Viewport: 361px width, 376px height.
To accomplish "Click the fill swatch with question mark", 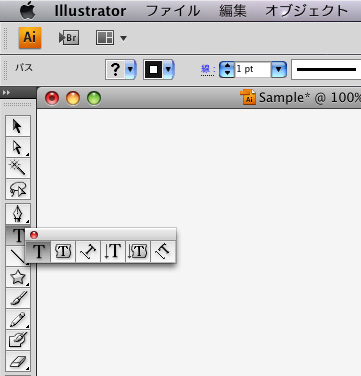I will point(115,69).
